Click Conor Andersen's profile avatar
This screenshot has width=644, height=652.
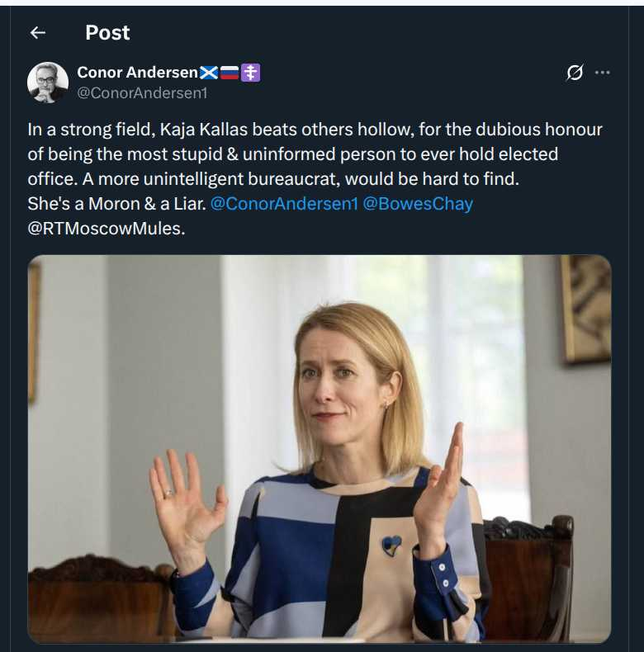(x=48, y=83)
